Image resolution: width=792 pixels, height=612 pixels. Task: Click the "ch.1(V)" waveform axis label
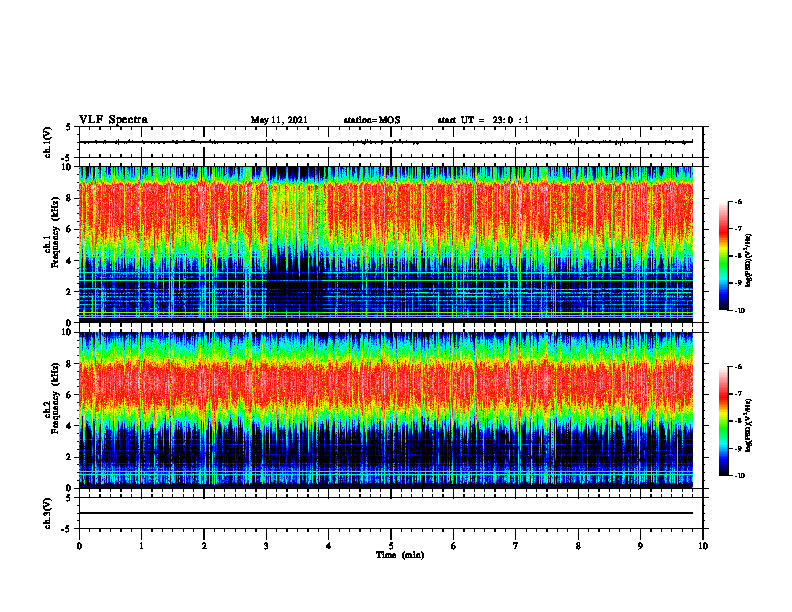click(48, 142)
